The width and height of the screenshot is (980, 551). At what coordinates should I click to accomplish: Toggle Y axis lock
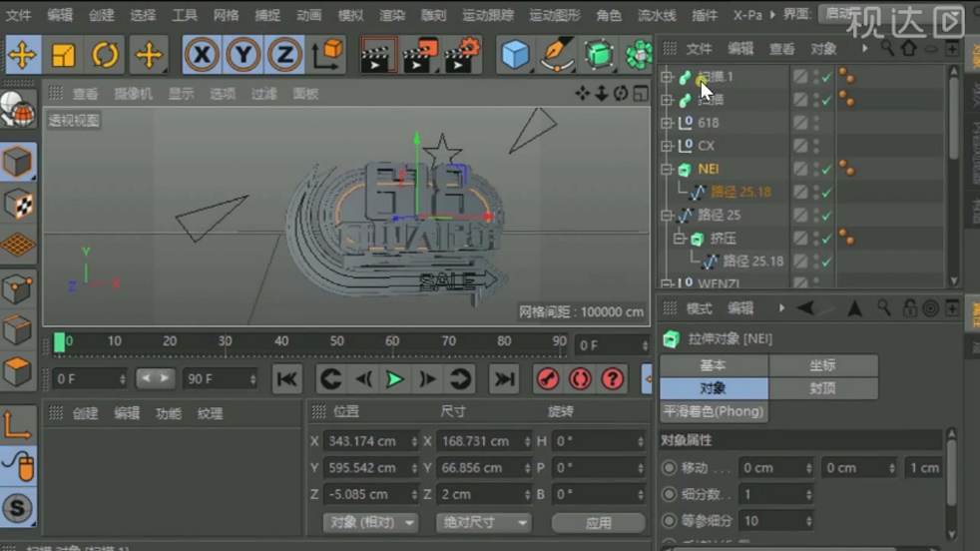click(244, 55)
